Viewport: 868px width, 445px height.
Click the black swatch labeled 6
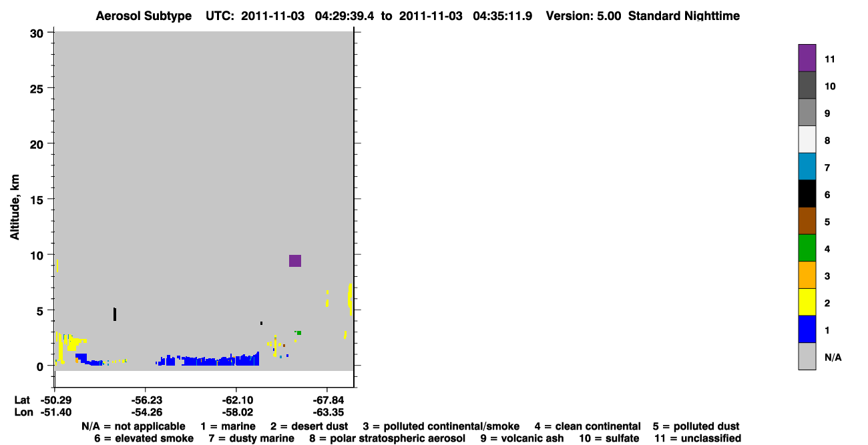click(807, 193)
